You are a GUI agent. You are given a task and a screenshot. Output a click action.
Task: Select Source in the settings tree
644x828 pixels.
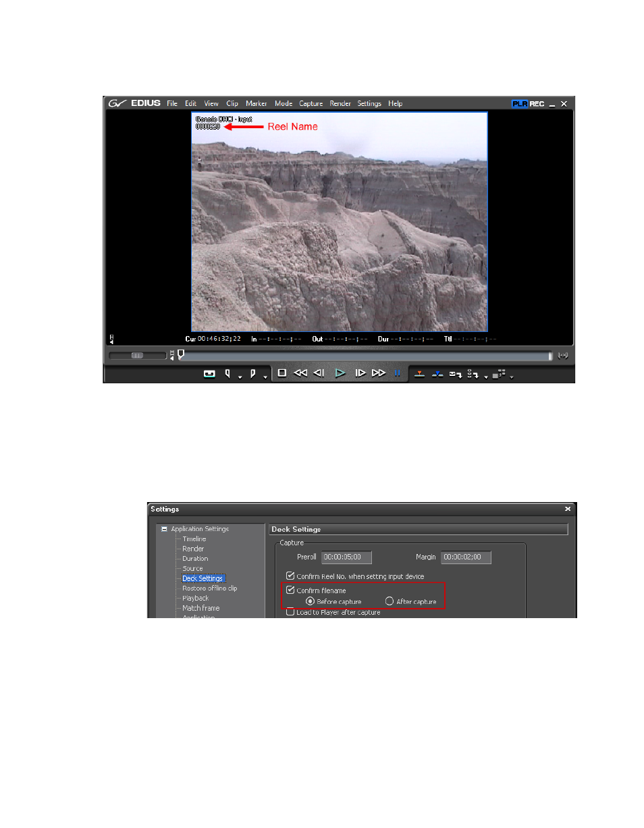tap(192, 568)
